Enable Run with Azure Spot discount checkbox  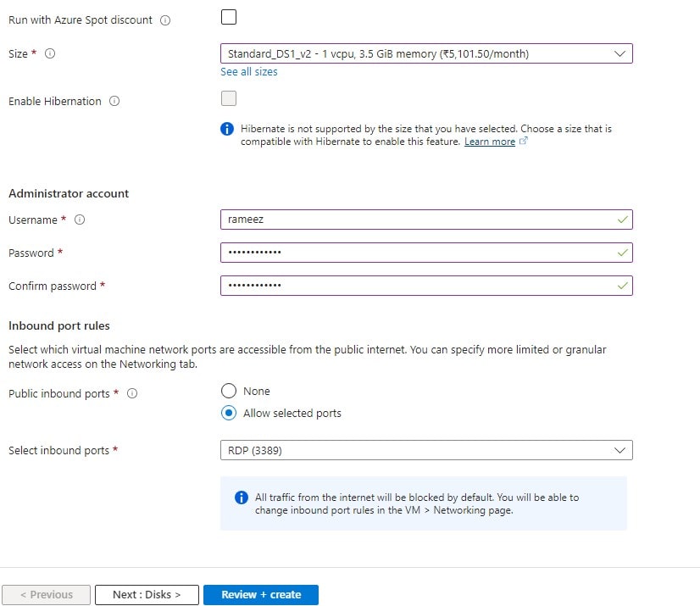[229, 17]
